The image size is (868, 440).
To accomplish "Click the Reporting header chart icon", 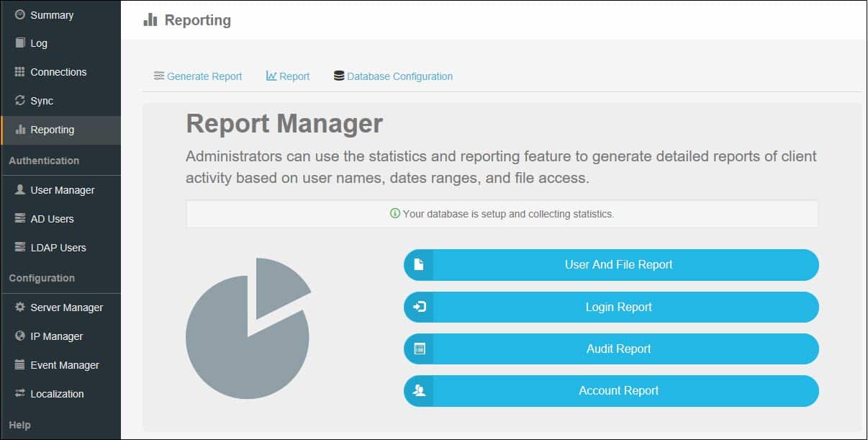I will (x=149, y=19).
